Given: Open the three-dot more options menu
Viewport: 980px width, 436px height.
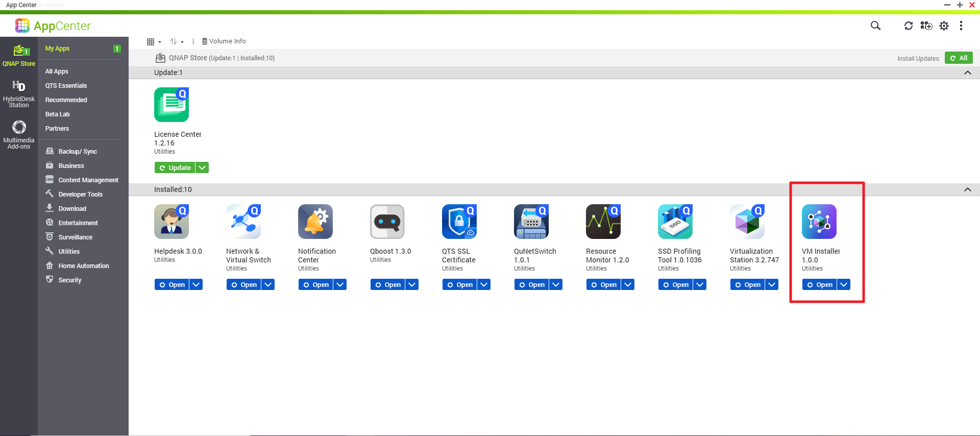Looking at the screenshot, I should coord(961,26).
